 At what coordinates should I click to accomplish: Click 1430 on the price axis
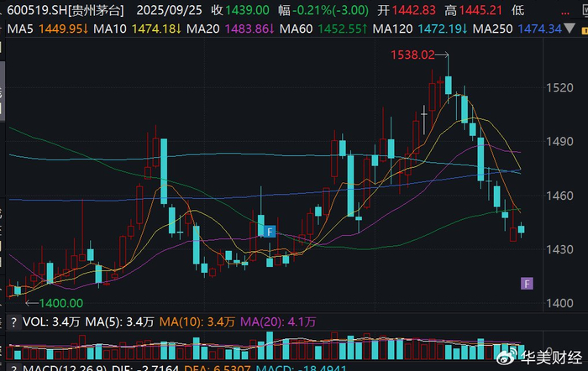[559, 249]
